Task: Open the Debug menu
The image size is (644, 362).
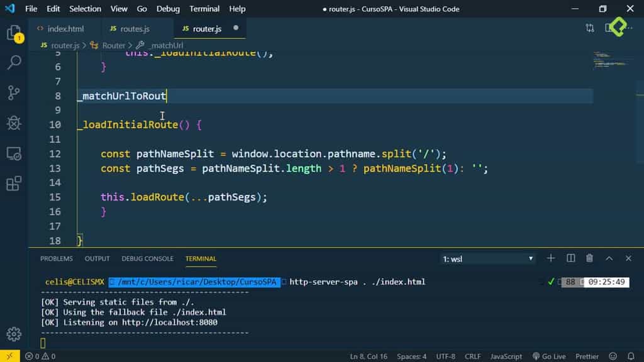Action: (x=168, y=9)
